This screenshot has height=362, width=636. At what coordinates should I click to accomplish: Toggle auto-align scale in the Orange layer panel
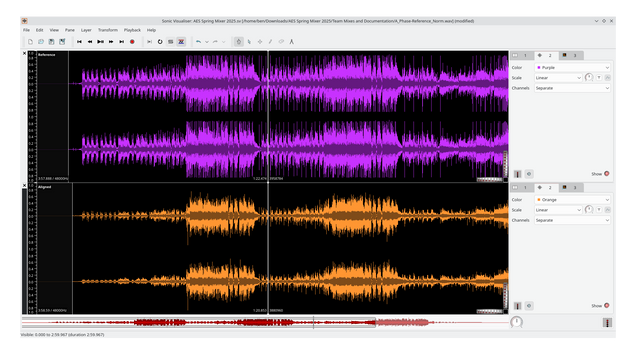(608, 210)
